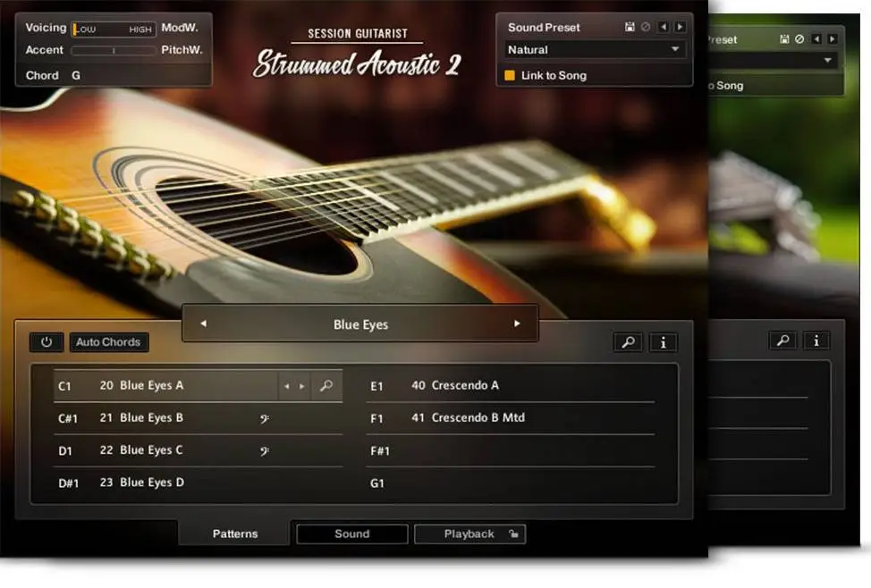The width and height of the screenshot is (871, 588).
Task: Next preset arrow in background window
Action: tap(833, 38)
